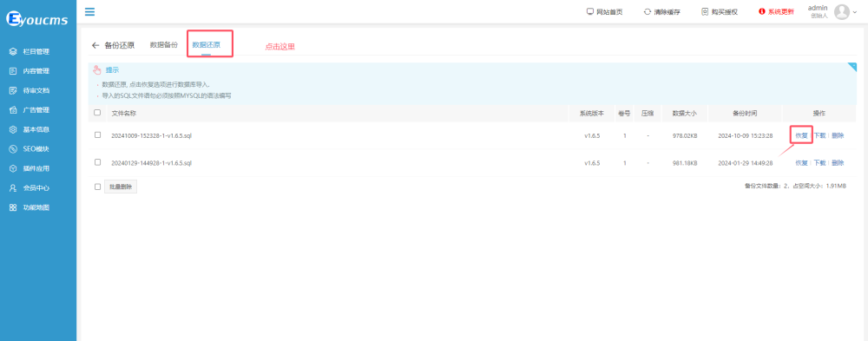This screenshot has width=868, height=341.
Task: Click the 会员中心 user icon
Action: (13, 188)
